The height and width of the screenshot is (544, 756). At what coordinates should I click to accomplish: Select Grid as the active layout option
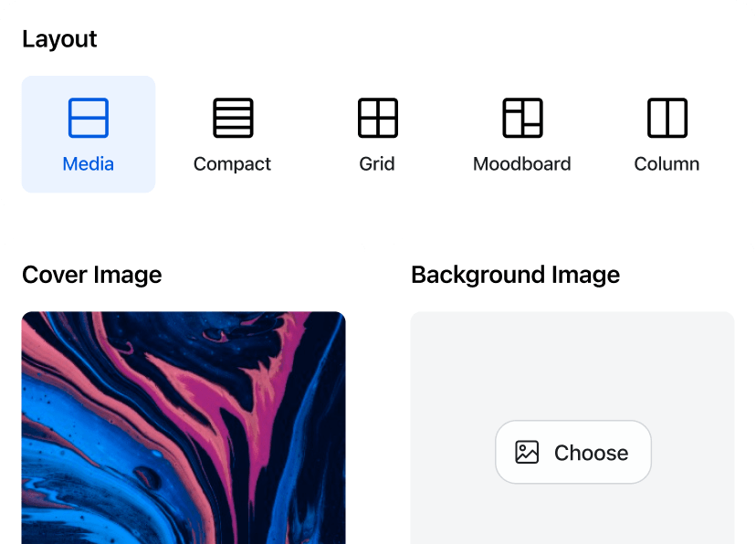[x=376, y=134]
